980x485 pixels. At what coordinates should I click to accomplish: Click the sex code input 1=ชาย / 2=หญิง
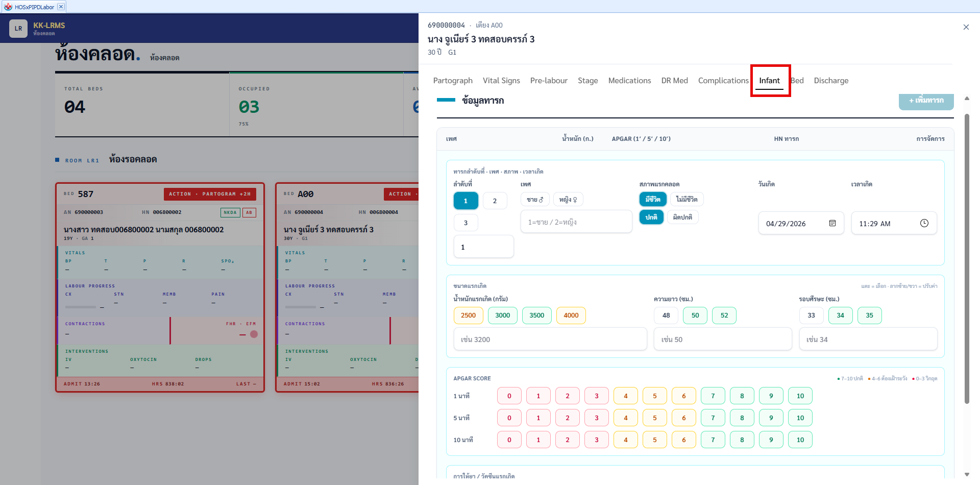coord(576,222)
